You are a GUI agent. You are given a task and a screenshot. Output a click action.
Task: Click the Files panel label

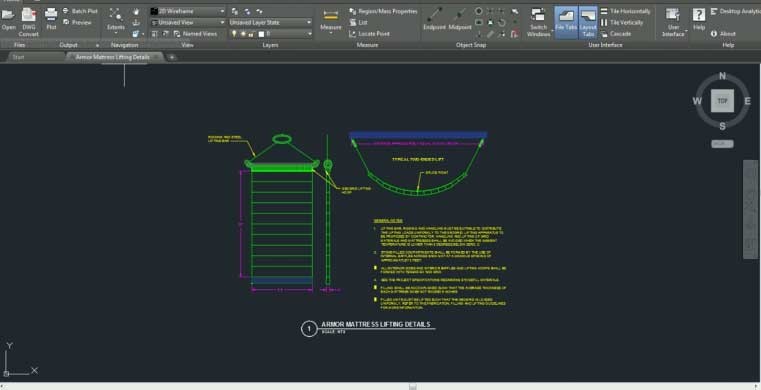[20, 45]
